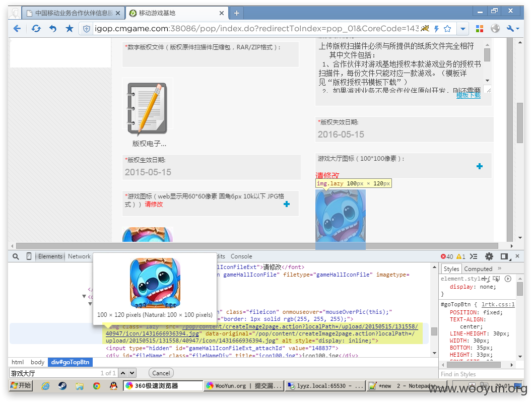Close the 移动游戏基地 tab
Screen dimensions: 532x403
[222, 13]
